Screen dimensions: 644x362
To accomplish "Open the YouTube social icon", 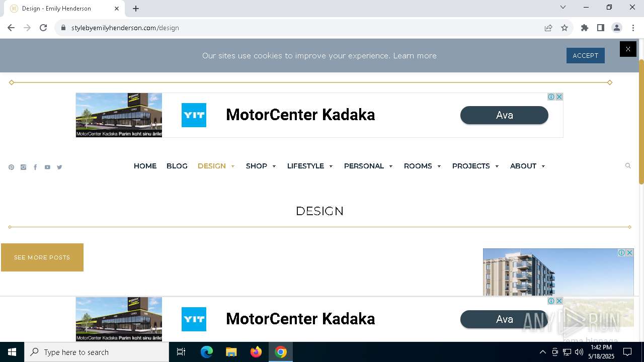I will pyautogui.click(x=47, y=167).
